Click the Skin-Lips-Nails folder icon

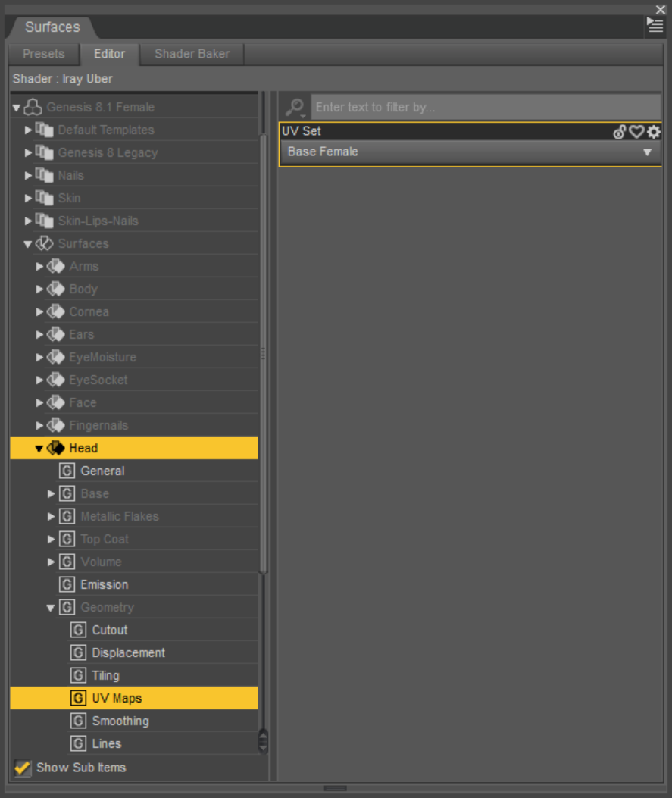[44, 221]
